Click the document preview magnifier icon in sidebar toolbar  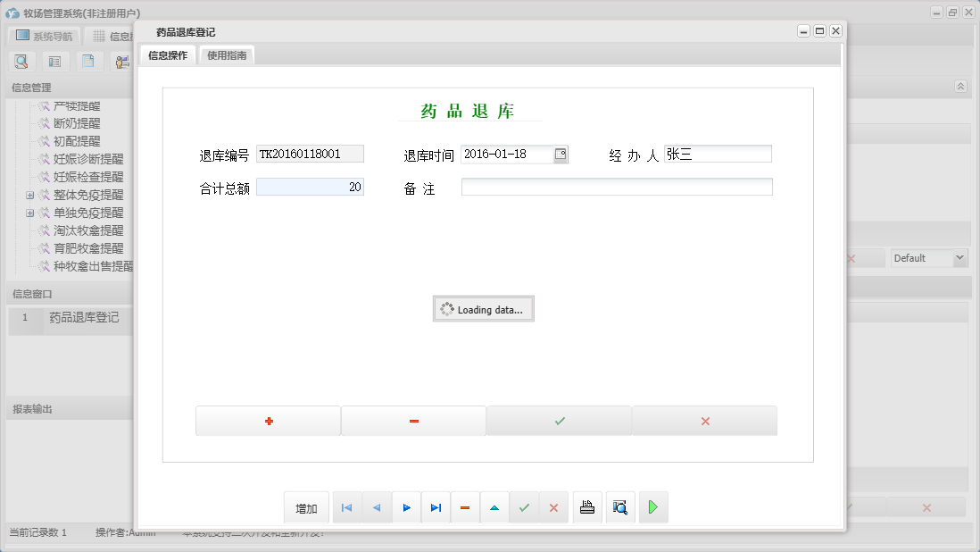tap(21, 61)
